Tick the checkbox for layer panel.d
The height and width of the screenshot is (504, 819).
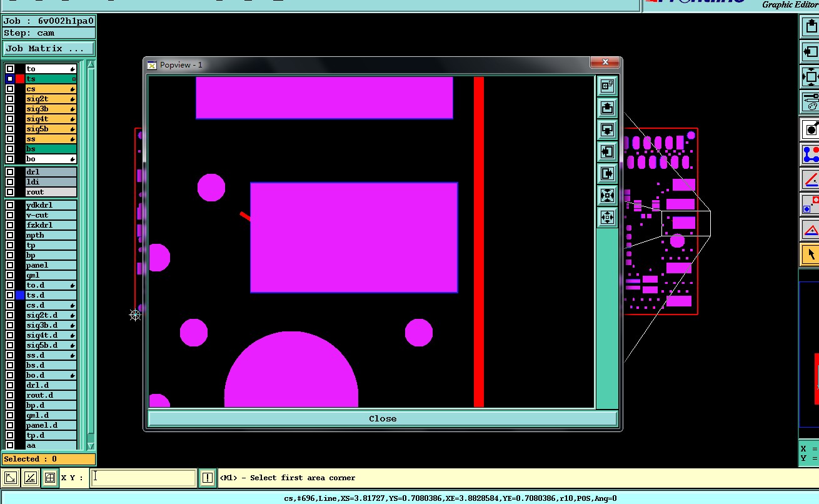(10, 425)
